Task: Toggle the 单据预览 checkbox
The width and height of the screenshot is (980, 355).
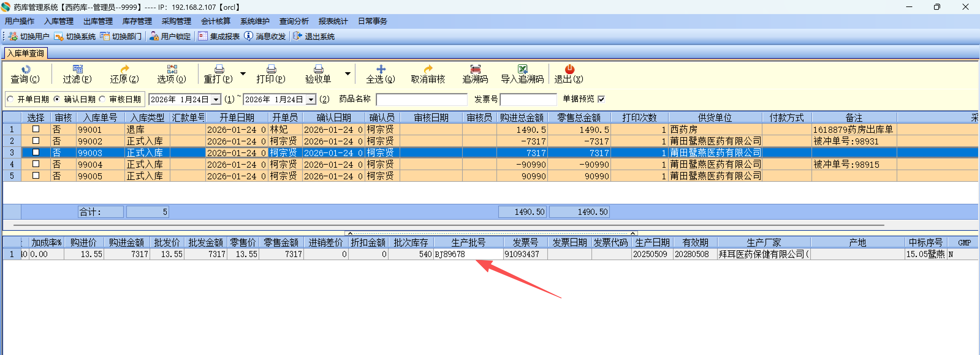Action: point(601,99)
